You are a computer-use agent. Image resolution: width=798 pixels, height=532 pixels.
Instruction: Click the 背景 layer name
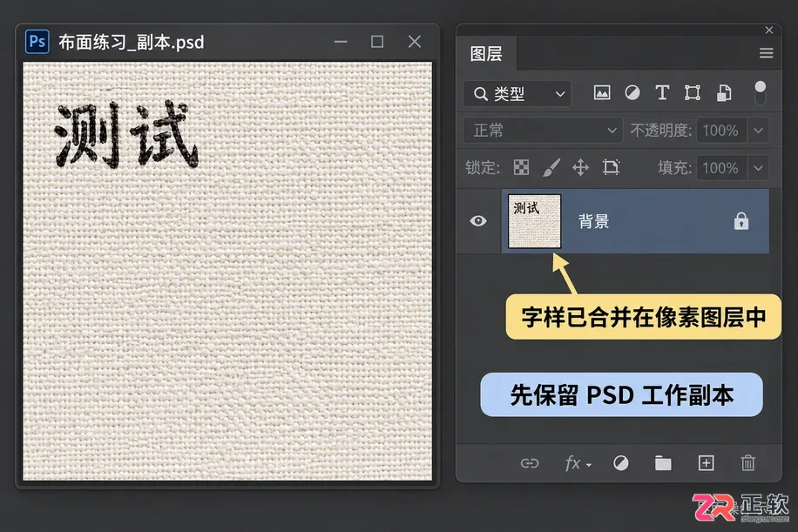coord(593,221)
